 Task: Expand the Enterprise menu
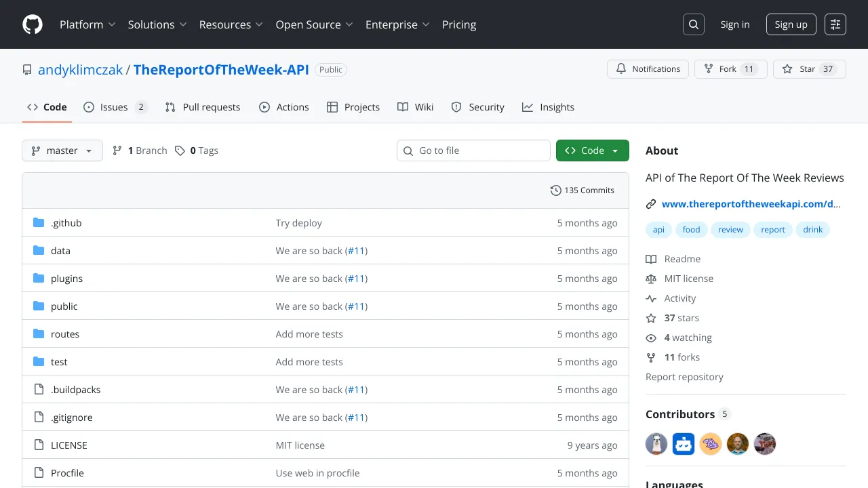pyautogui.click(x=397, y=24)
